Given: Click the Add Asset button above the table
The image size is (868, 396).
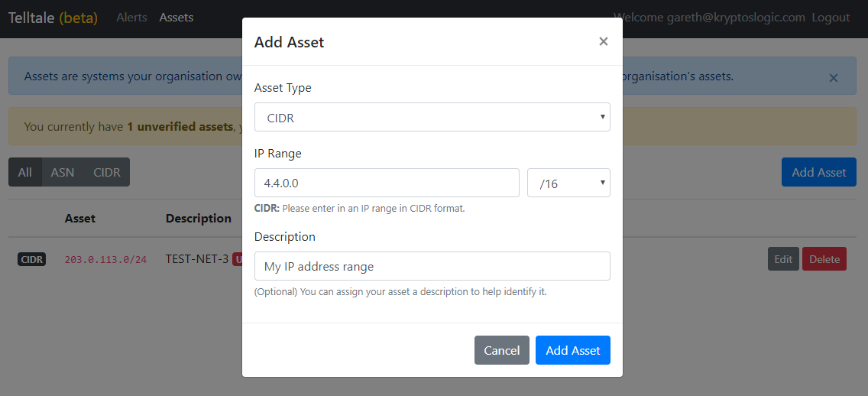Looking at the screenshot, I should click(x=819, y=172).
